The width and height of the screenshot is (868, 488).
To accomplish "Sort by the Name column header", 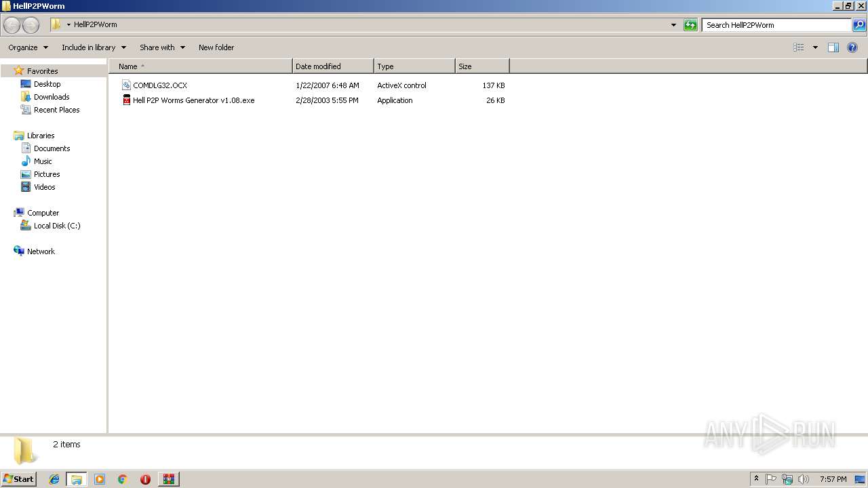I will (x=201, y=66).
